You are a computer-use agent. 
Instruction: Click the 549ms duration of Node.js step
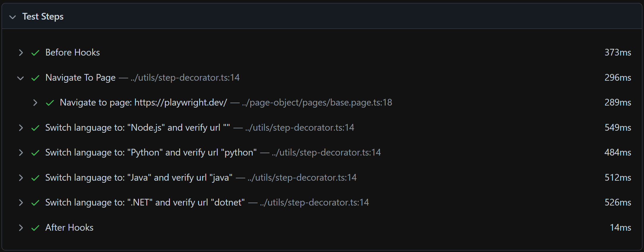(x=618, y=127)
